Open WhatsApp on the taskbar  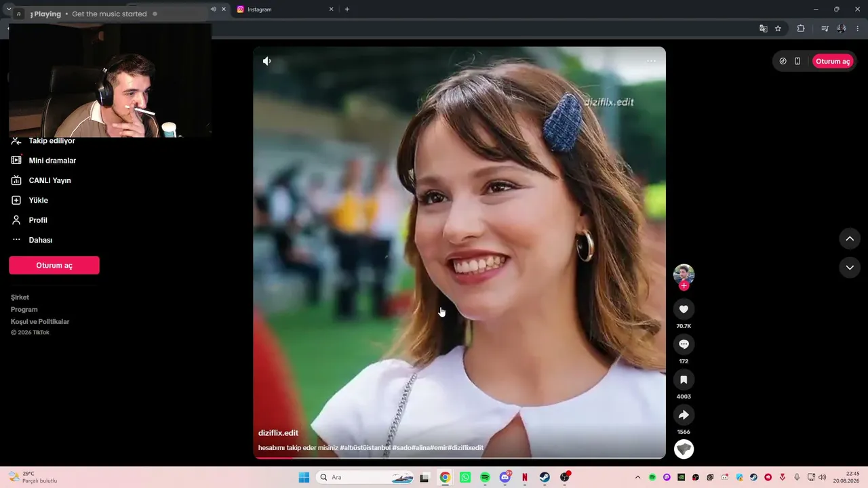point(465,477)
